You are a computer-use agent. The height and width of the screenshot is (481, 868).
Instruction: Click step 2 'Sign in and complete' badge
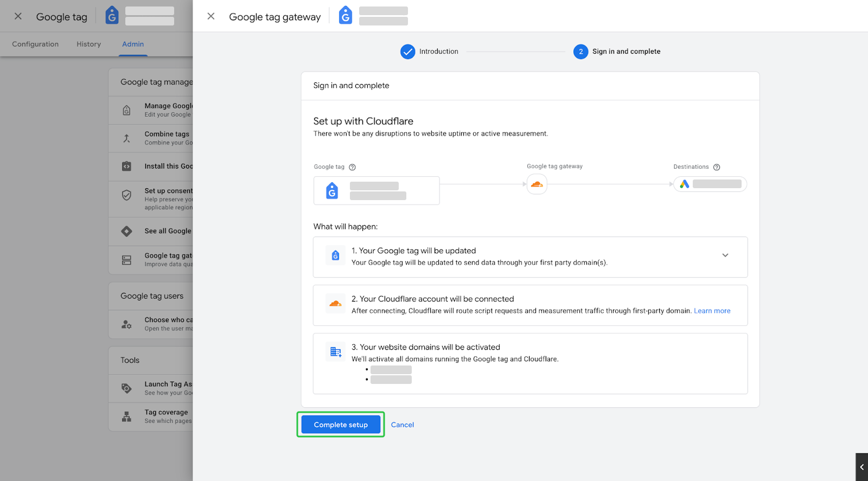pyautogui.click(x=580, y=52)
